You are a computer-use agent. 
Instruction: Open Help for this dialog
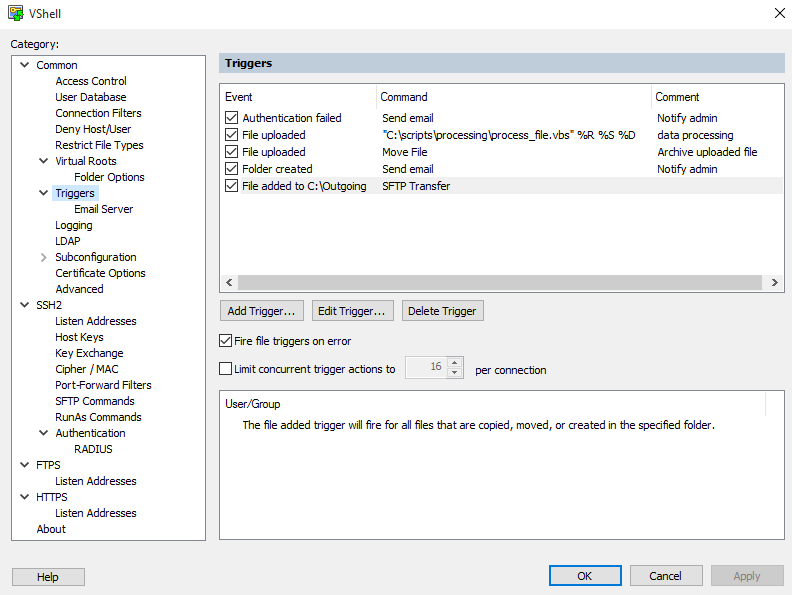[x=48, y=577]
